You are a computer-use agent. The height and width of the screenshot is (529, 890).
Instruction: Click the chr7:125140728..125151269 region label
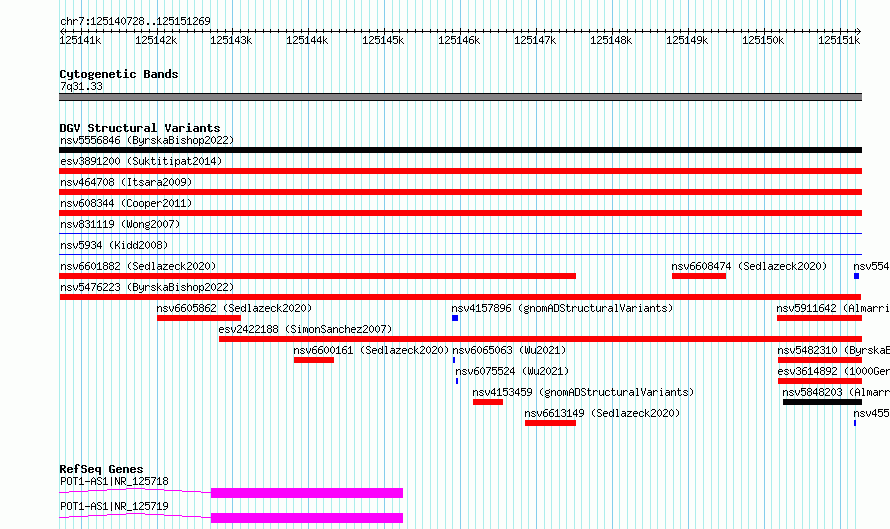click(x=135, y=21)
